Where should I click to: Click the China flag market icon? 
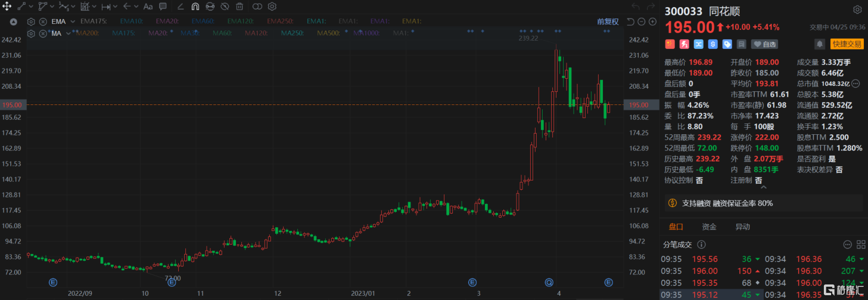670,44
